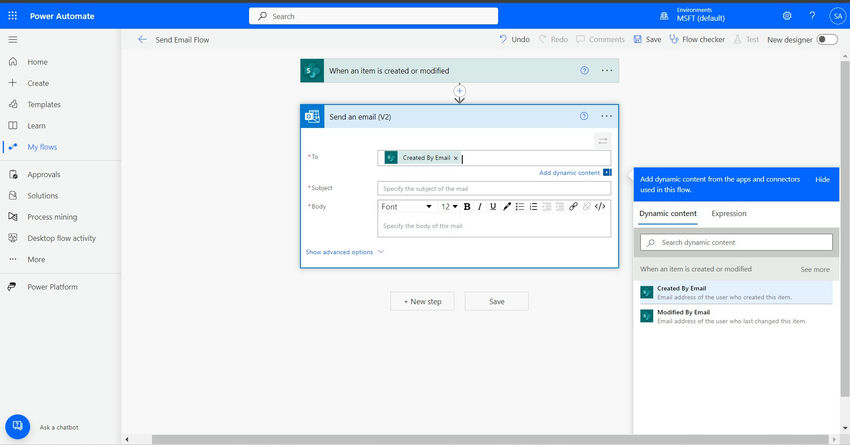Click Save in the top command bar
This screenshot has height=445, width=850.
(647, 40)
